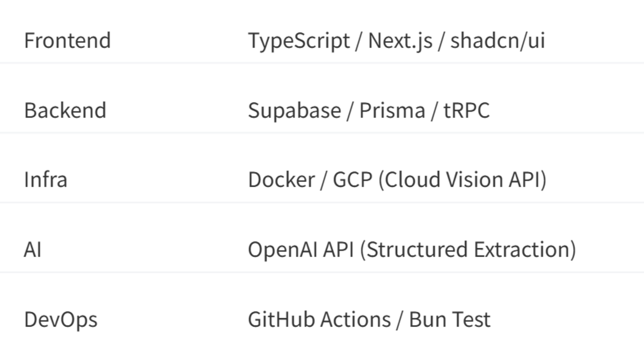Click the slash between Docker and GCP
This screenshot has height=338, width=644.
click(324, 180)
